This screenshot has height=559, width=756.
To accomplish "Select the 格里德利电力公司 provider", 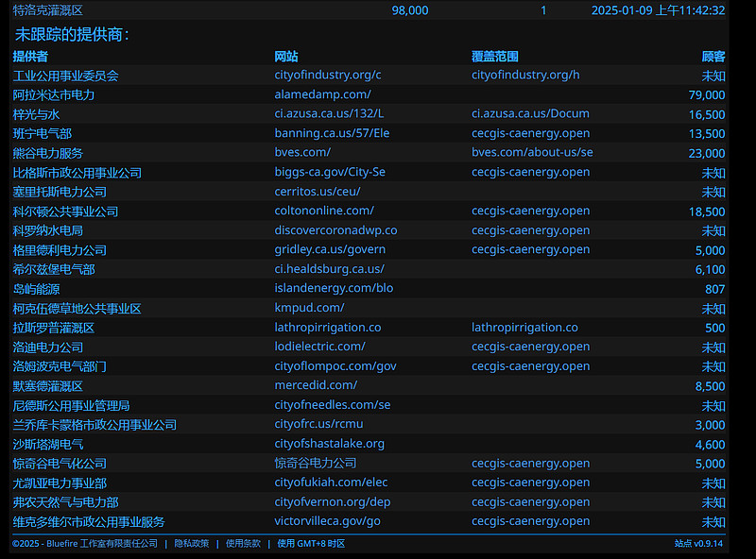I will [60, 250].
